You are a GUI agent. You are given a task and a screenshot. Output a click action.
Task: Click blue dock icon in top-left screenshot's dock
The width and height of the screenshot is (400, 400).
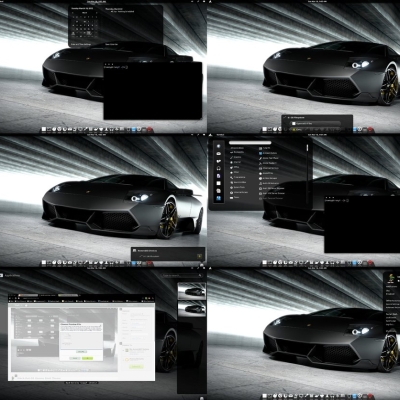134,130
